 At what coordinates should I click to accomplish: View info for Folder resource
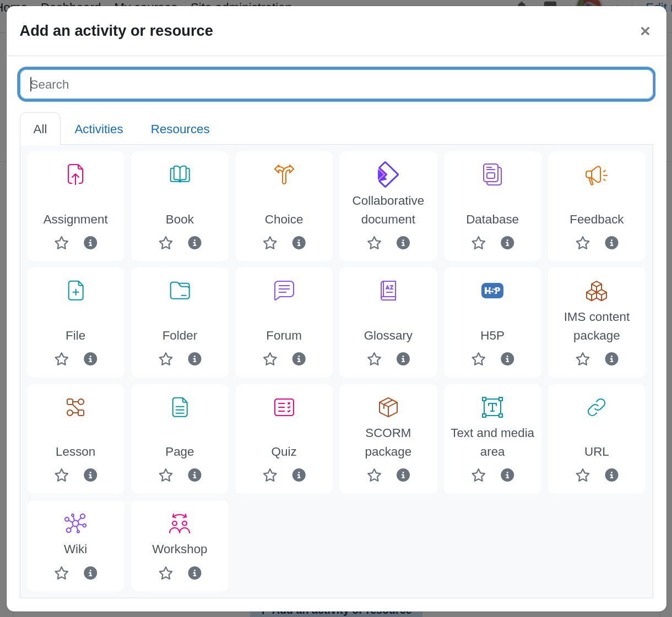[194, 359]
